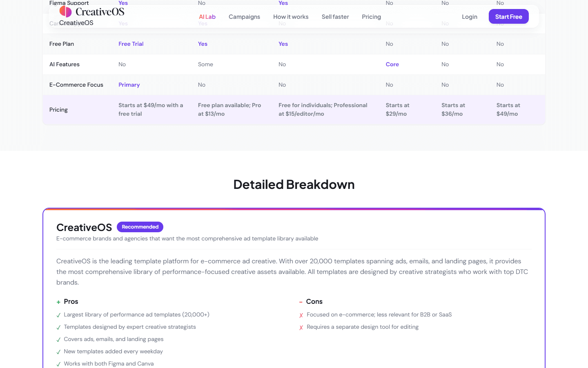Click the Login link
Screen dimensions: 588x368
click(470, 17)
